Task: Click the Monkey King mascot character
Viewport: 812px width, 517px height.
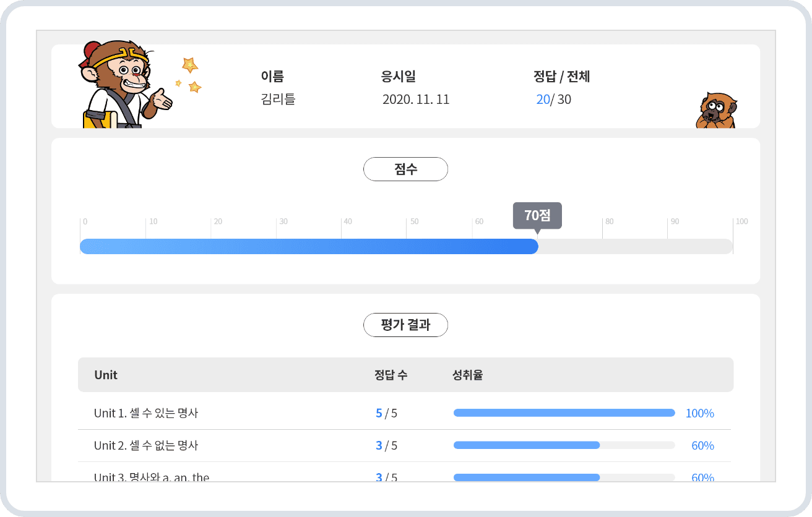Action: coord(121,84)
